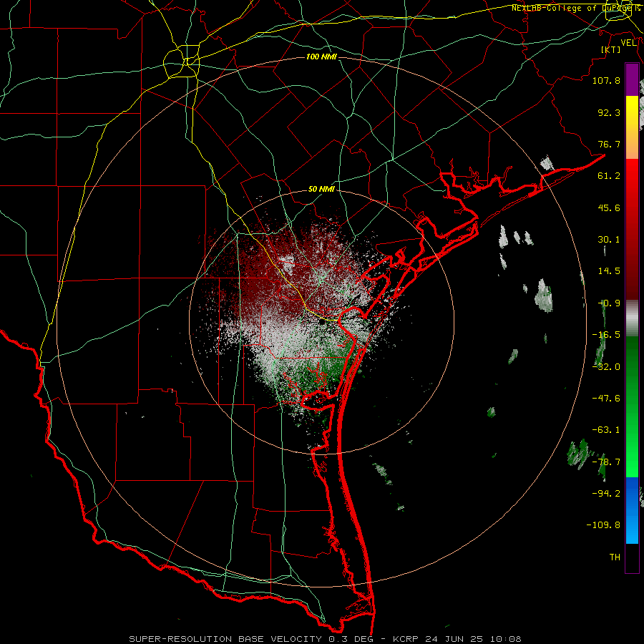
Task: Click the 50 NMI range ring label
Action: click(x=321, y=190)
